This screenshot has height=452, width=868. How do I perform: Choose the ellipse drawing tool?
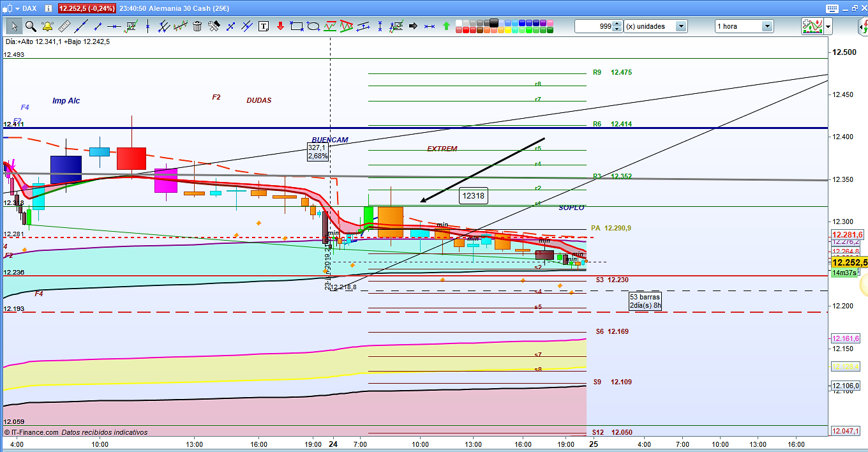point(313,26)
